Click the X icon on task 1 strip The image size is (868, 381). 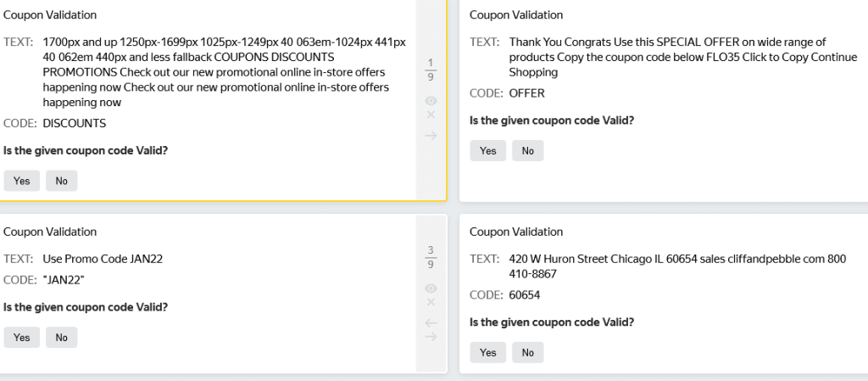(431, 115)
